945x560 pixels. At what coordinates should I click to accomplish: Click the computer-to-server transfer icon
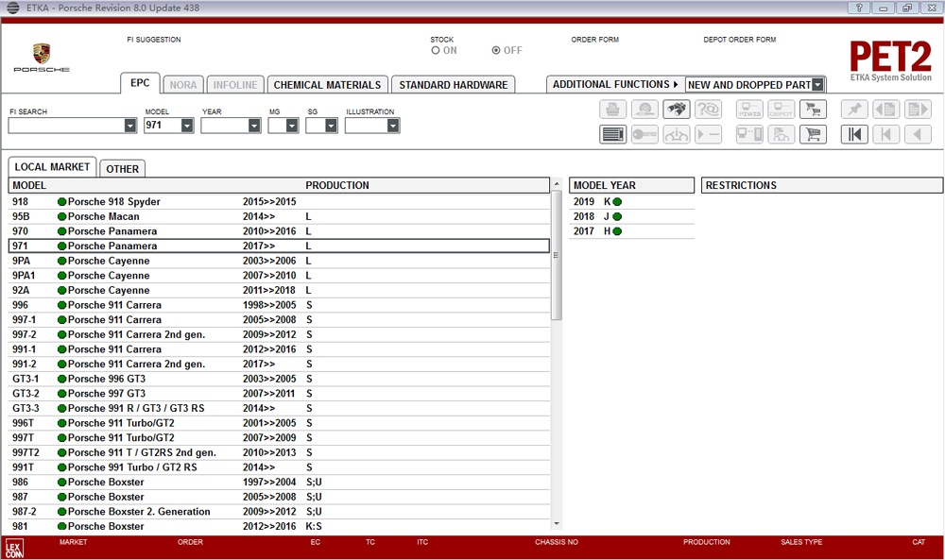pyautogui.click(x=749, y=134)
